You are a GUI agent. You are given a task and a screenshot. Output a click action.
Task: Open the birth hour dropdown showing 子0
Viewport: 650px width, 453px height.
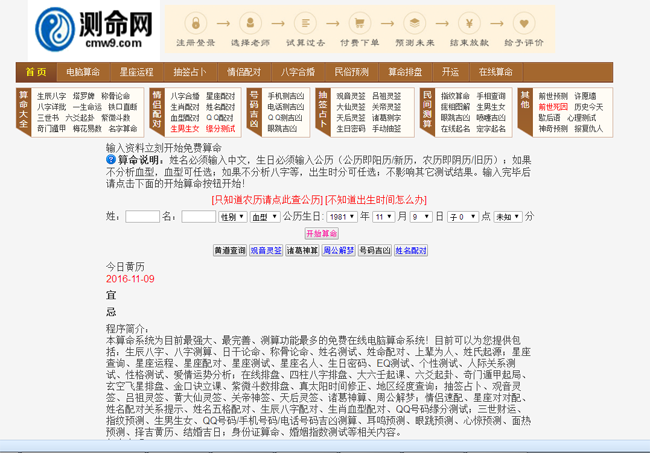(x=463, y=217)
